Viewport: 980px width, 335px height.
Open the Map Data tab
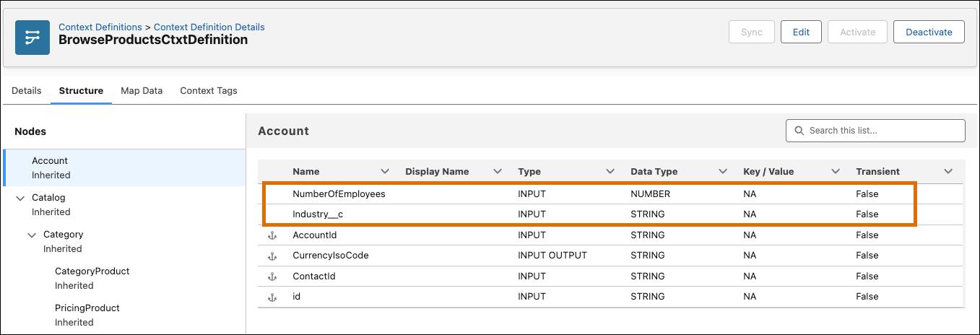click(x=142, y=91)
